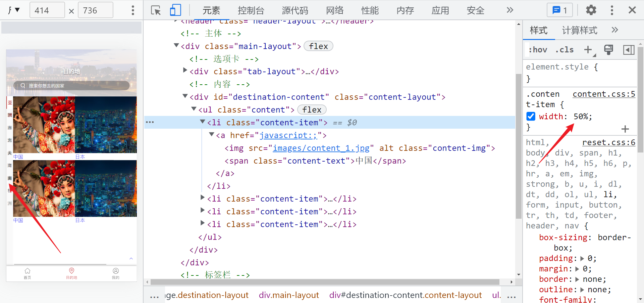644x303 pixels.
Task: Toggle the rendering emulations paintbrush icon
Action: click(608, 50)
